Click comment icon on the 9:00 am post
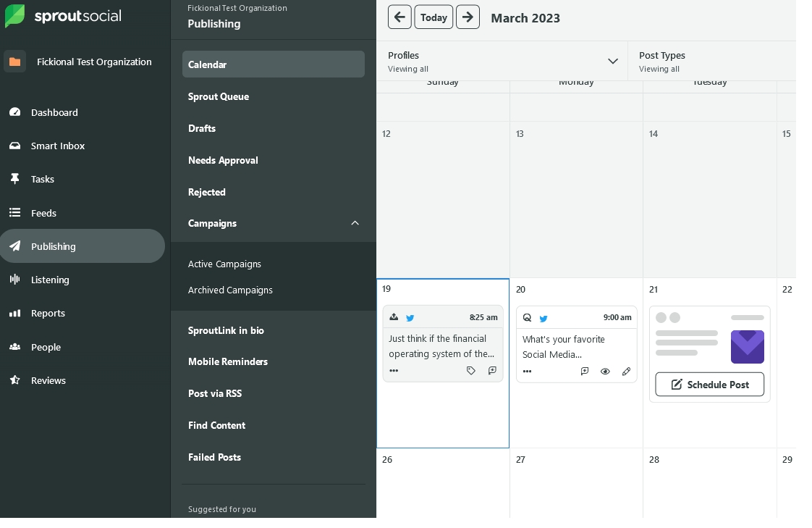The height and width of the screenshot is (528, 812). coord(585,372)
